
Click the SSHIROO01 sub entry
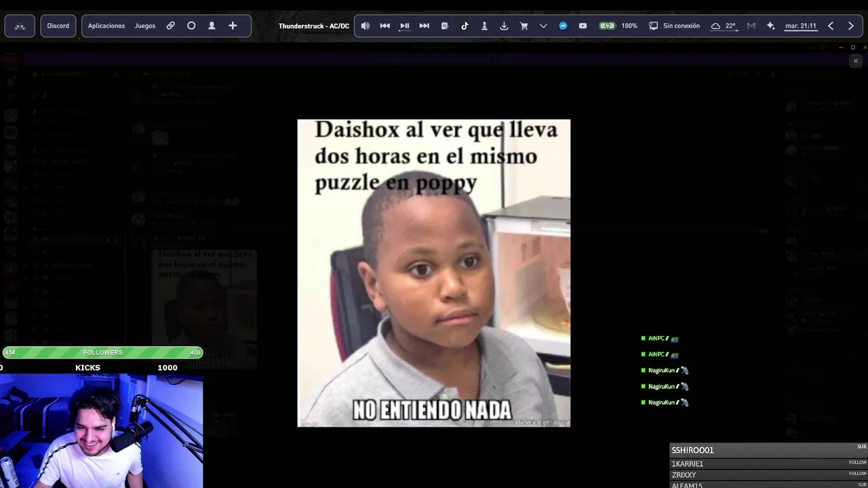coord(768,450)
